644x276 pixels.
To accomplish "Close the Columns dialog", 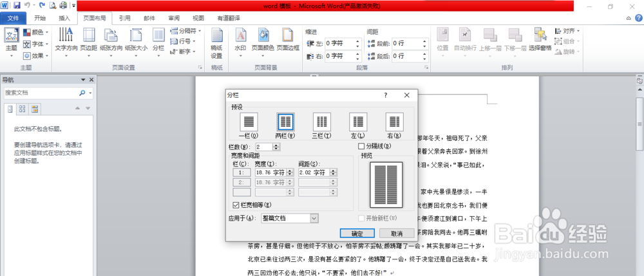I will tap(406, 95).
